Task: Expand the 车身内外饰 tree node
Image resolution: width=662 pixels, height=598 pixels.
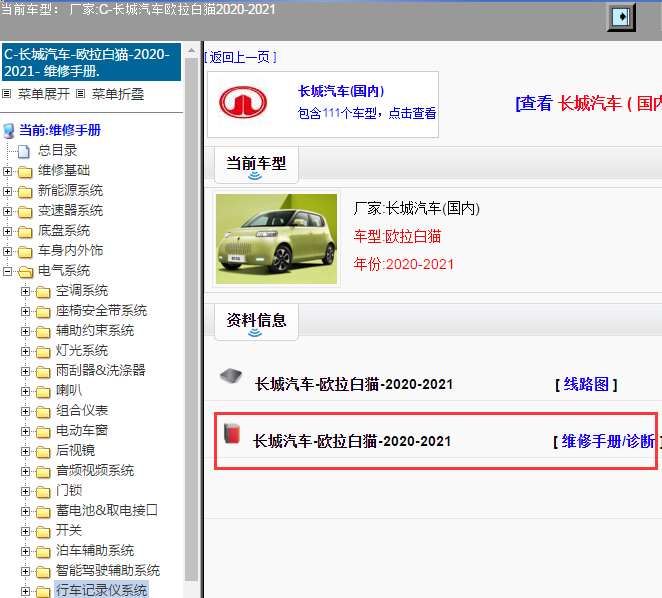Action: coord(7,251)
